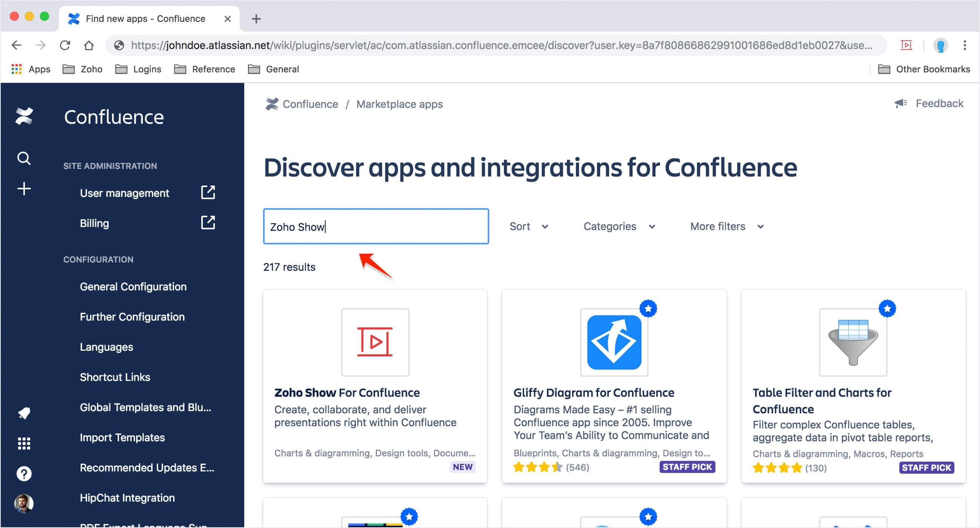980x528 pixels.
Task: Click the Zoho Show browser extension icon
Action: coord(906,45)
